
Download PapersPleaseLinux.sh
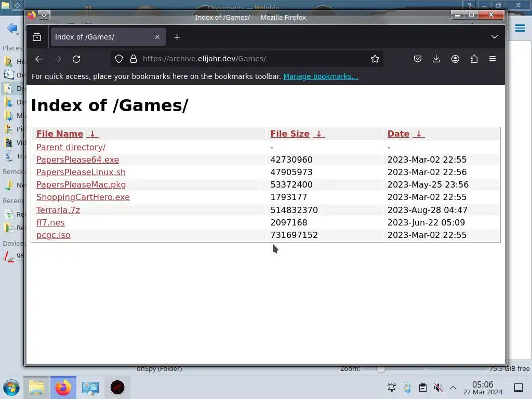point(81,172)
